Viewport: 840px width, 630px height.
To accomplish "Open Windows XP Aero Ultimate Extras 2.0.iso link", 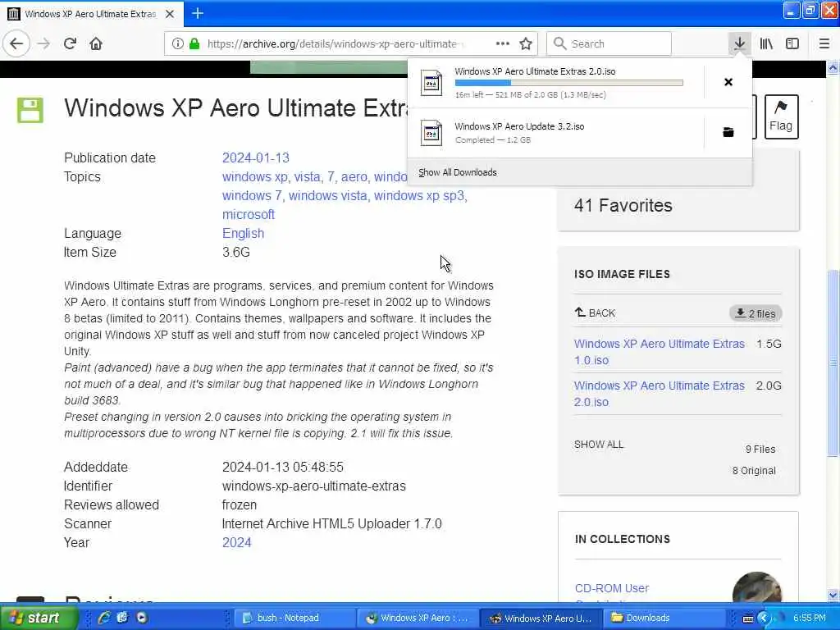I will point(659,394).
